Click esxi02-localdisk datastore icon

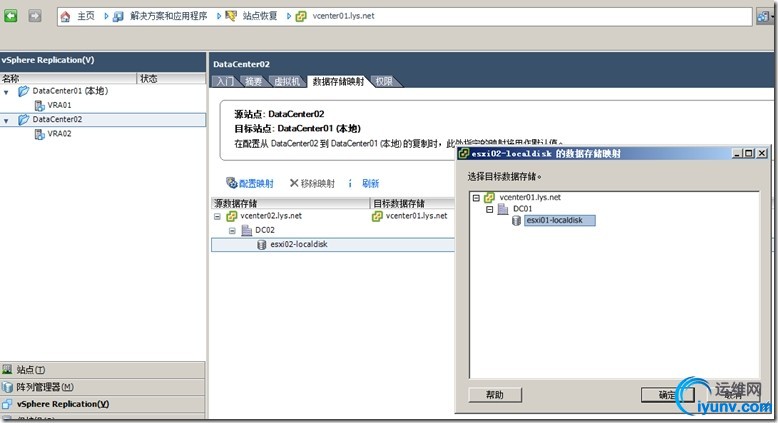click(261, 245)
